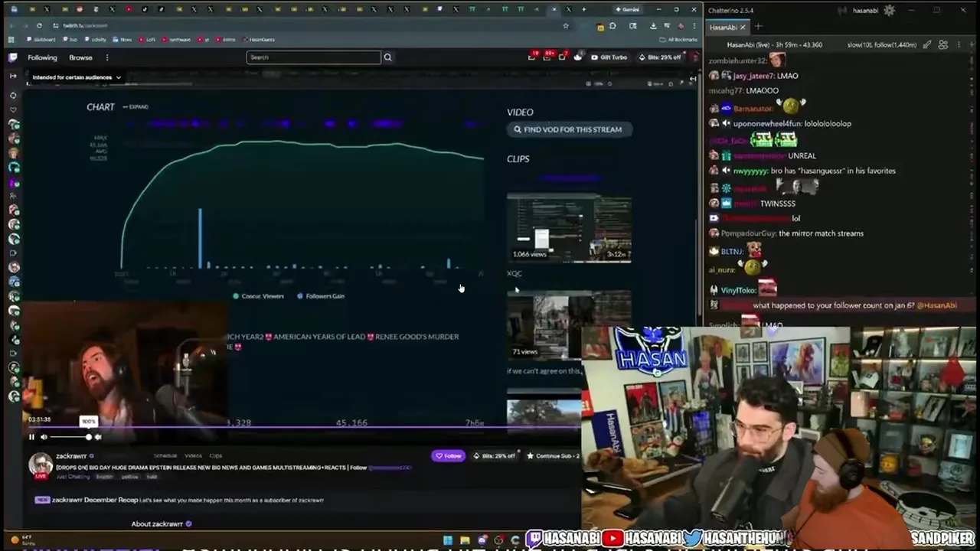Open the Schedule tab under zackrawrr
The image size is (980, 551).
pyautogui.click(x=165, y=455)
